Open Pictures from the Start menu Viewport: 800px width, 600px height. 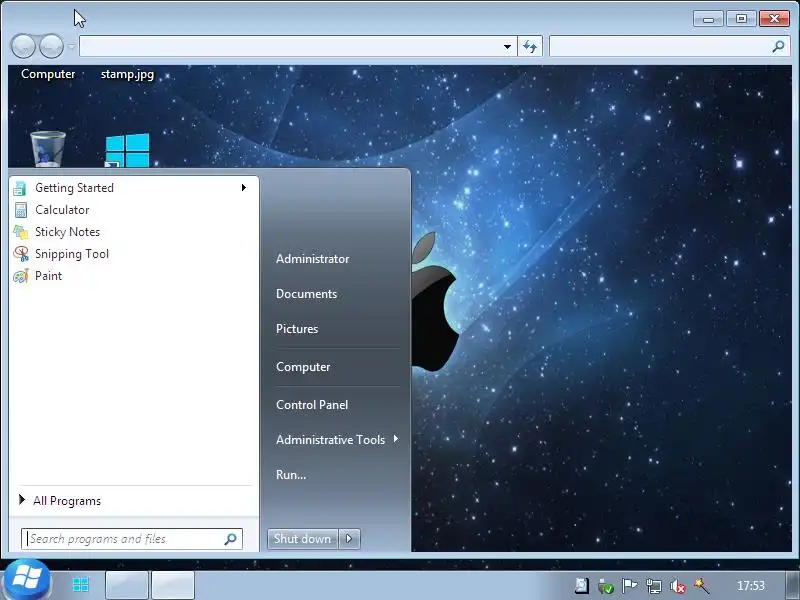point(297,329)
